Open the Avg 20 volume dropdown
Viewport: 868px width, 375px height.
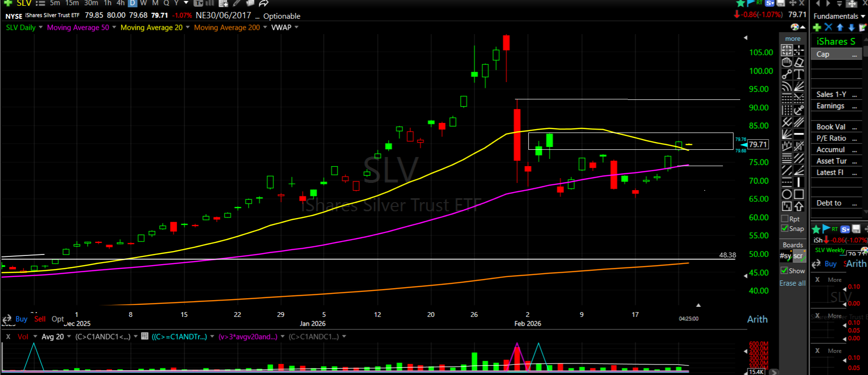coord(69,337)
